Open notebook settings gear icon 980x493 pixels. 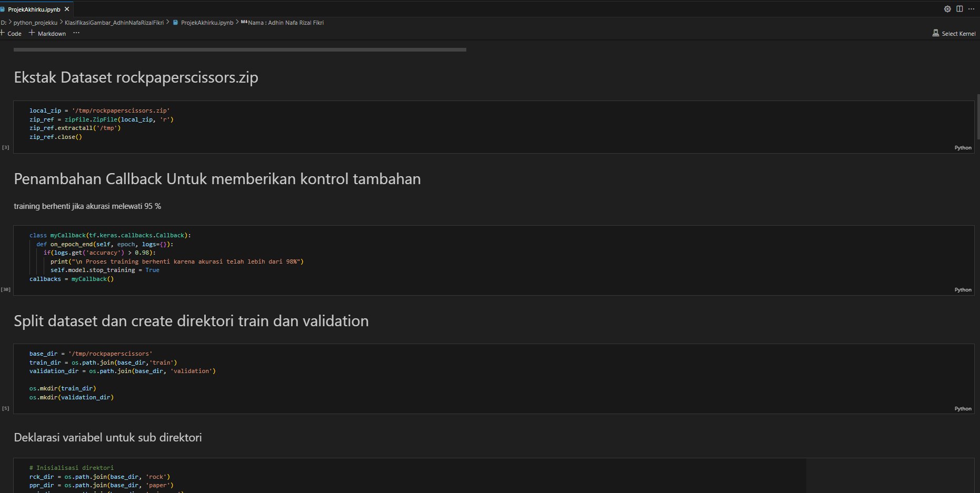click(947, 9)
